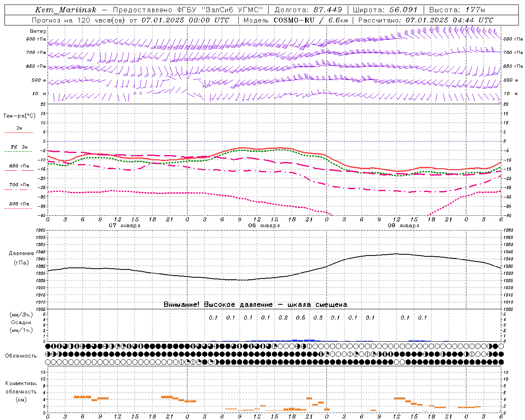This screenshot has width=525, height=420.
Task: Click '10 м' wind level label on left
Action: [x=39, y=94]
